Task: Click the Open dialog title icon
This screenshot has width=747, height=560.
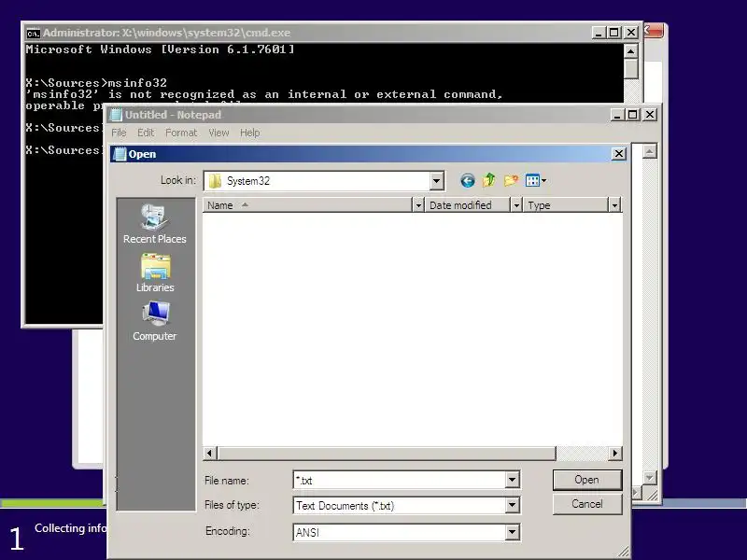Action: tap(120, 154)
